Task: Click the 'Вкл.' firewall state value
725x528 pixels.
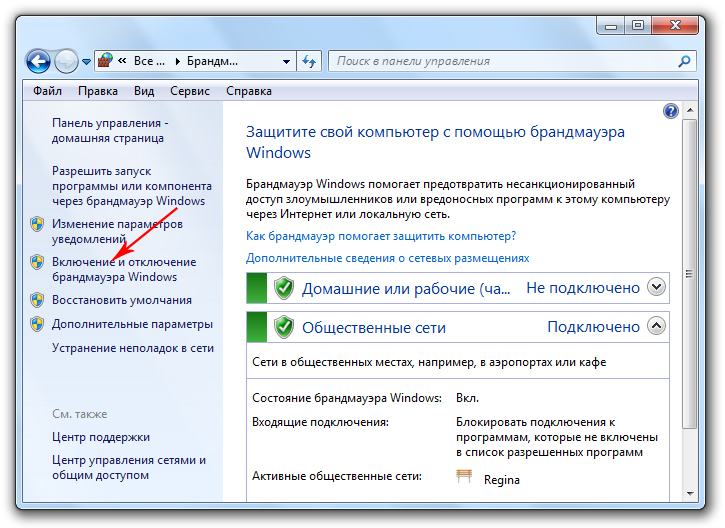Action: pyautogui.click(x=467, y=398)
